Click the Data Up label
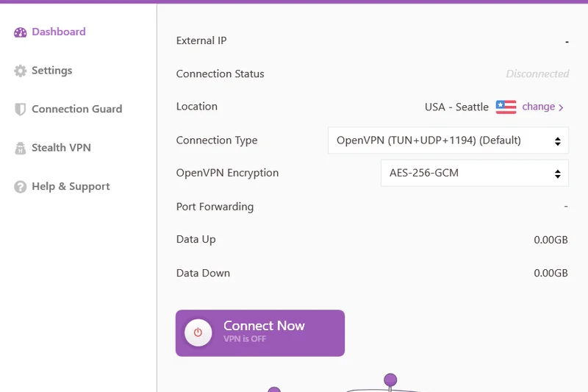Screen dimensions: 588x392 click(196, 240)
